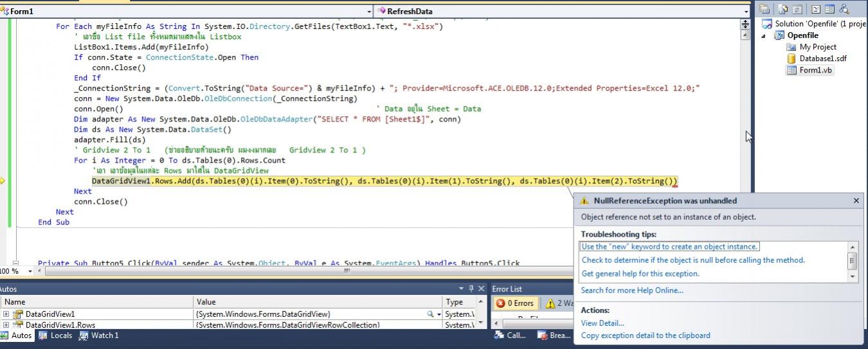868x349 pixels.
Task: Switch to the Call Stack tab
Action: 510,336
